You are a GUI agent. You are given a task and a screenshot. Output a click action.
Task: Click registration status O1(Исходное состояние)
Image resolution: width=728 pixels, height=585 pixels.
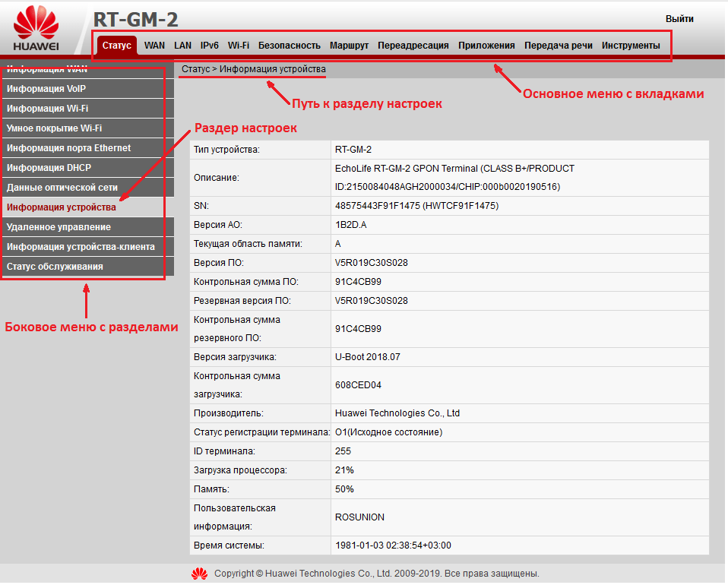tap(388, 432)
